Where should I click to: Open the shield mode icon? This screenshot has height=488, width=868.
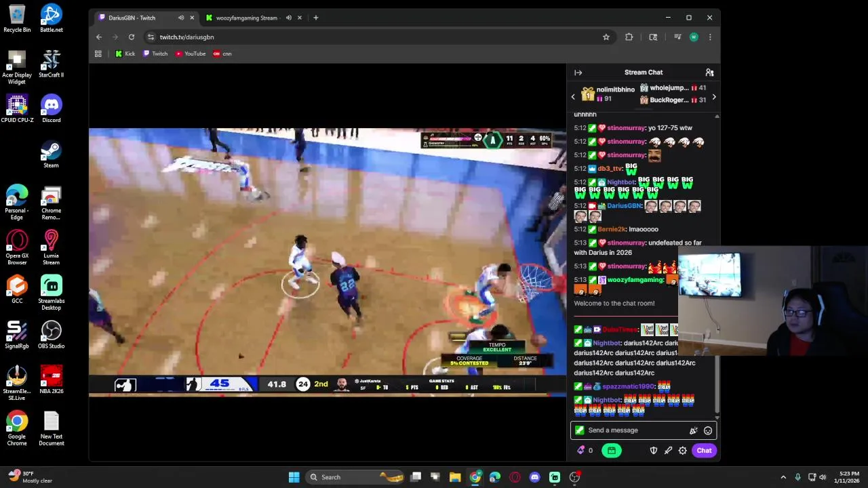click(654, 451)
